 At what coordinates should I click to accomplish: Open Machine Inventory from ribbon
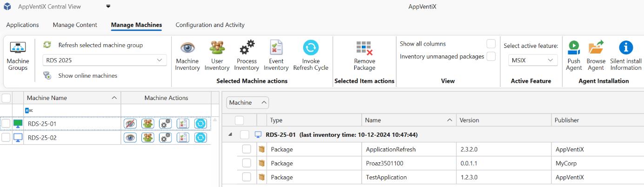pyautogui.click(x=187, y=56)
